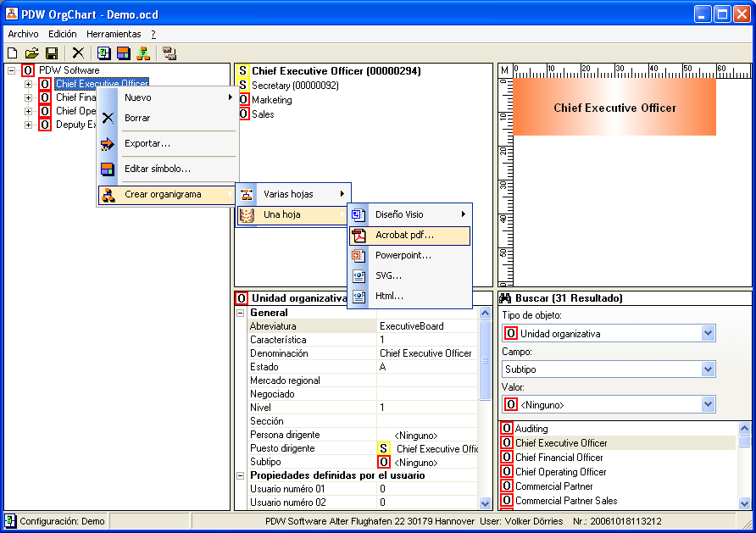Image resolution: width=756 pixels, height=533 pixels.
Task: Click Exportar... in the context menu
Action: pos(147,143)
